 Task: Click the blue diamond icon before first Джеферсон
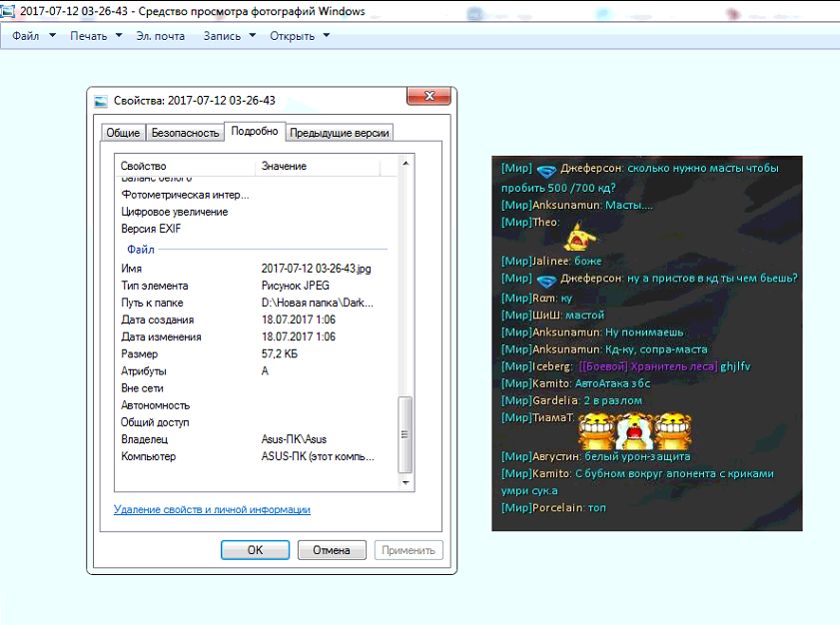[546, 171]
